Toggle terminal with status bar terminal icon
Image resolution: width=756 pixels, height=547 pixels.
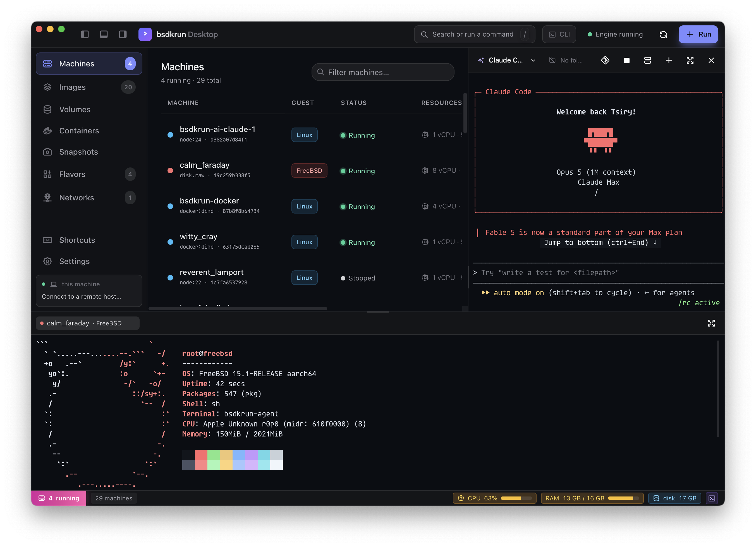tap(712, 498)
